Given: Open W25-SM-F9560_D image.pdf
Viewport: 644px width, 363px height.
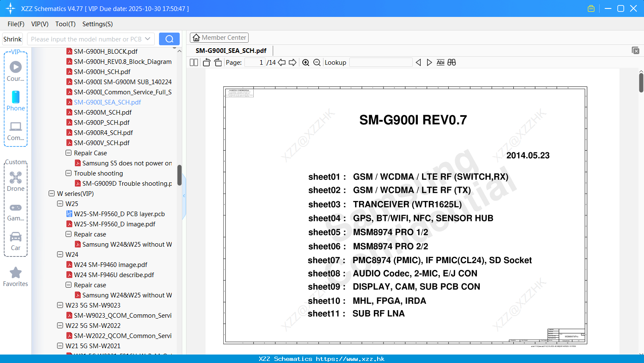Looking at the screenshot, I should click(115, 224).
